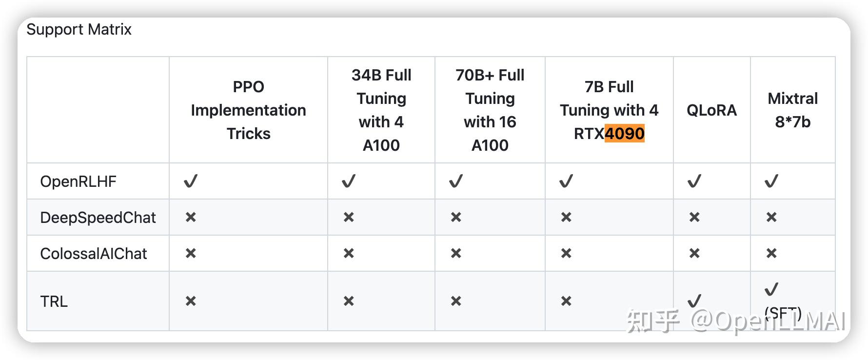Viewport: 868px width, 360px height.
Task: Click the ColossalAIChat row label
Action: (94, 253)
